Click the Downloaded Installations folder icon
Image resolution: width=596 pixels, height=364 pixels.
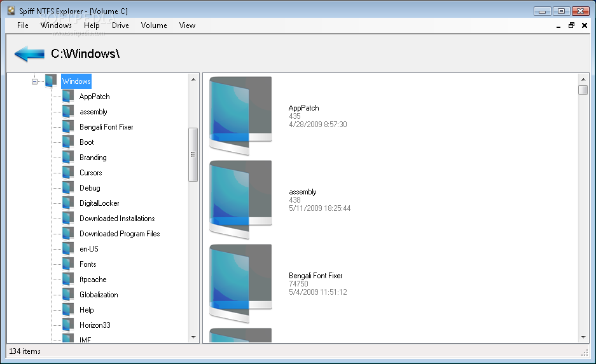coord(68,219)
